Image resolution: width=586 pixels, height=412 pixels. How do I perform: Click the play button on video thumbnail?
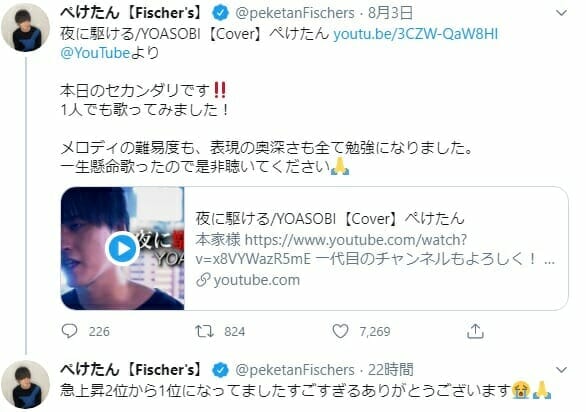122,249
